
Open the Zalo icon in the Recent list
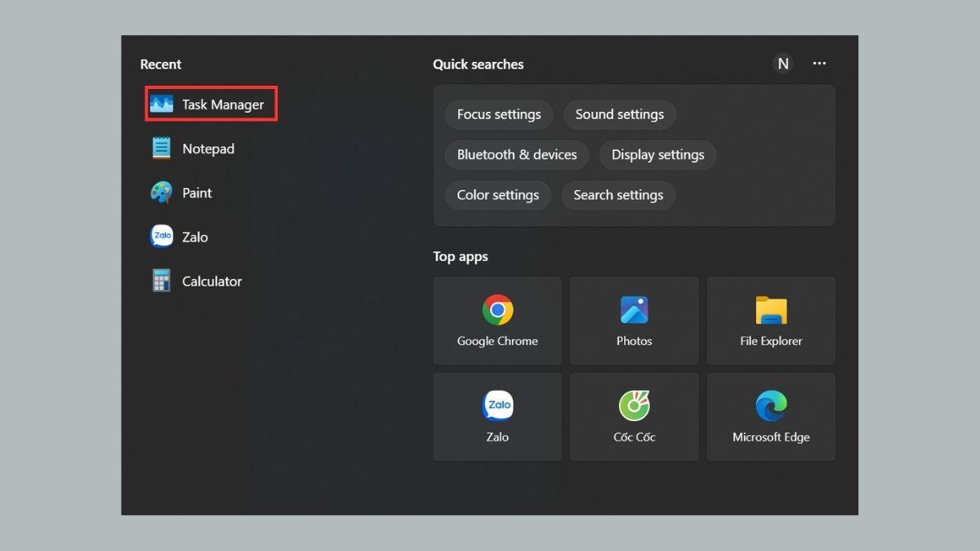[x=162, y=237]
